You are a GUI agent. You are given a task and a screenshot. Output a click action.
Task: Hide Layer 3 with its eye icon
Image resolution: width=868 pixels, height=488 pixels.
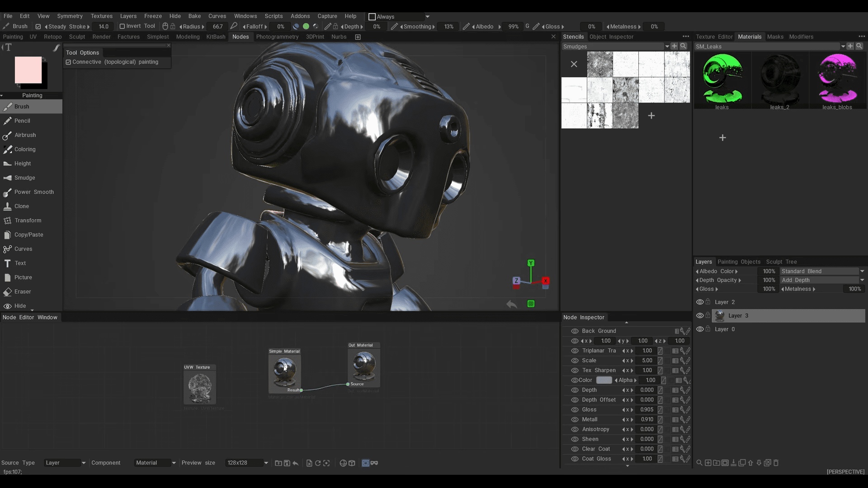click(x=700, y=315)
